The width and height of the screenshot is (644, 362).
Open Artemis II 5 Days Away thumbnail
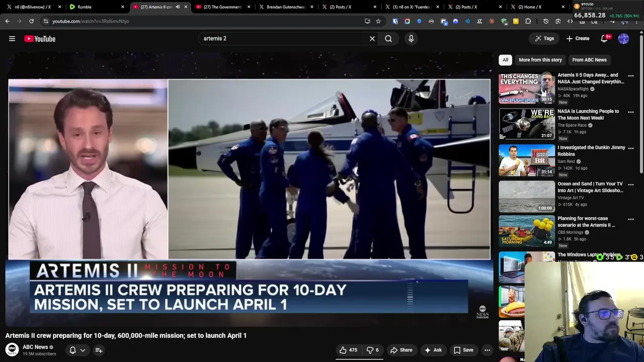(x=526, y=88)
